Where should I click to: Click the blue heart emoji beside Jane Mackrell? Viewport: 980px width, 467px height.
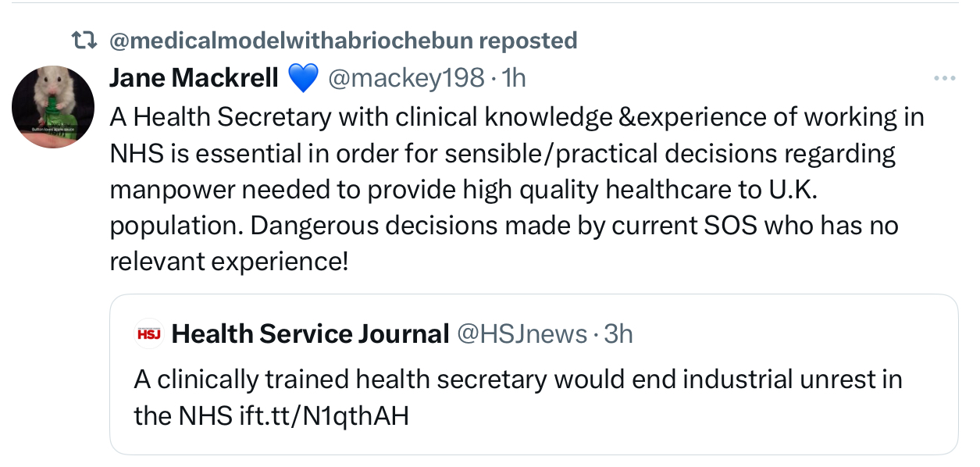pyautogui.click(x=303, y=78)
